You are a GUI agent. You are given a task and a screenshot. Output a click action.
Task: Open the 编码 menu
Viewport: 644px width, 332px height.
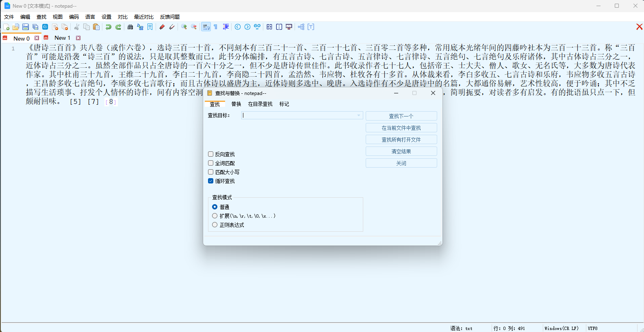tap(74, 17)
